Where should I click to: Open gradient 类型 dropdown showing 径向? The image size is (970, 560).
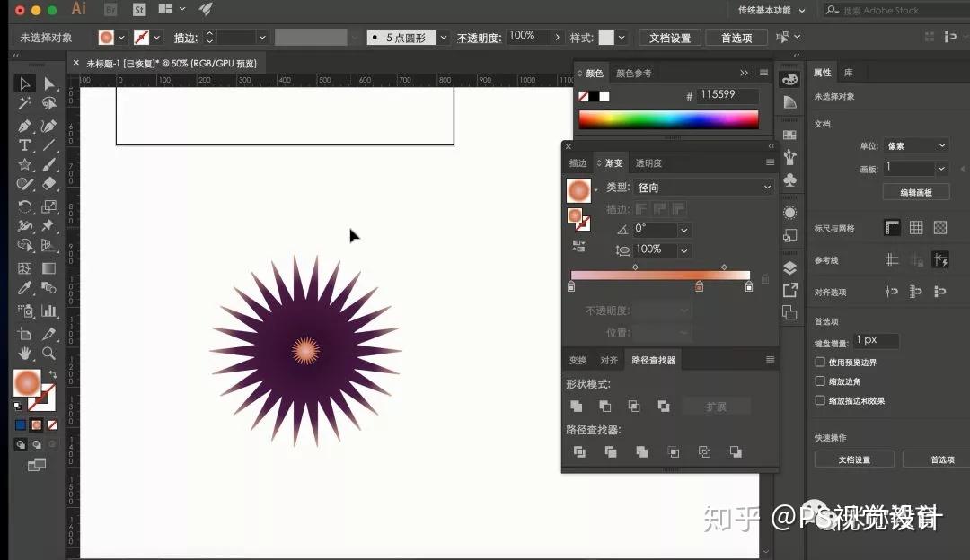(x=704, y=188)
